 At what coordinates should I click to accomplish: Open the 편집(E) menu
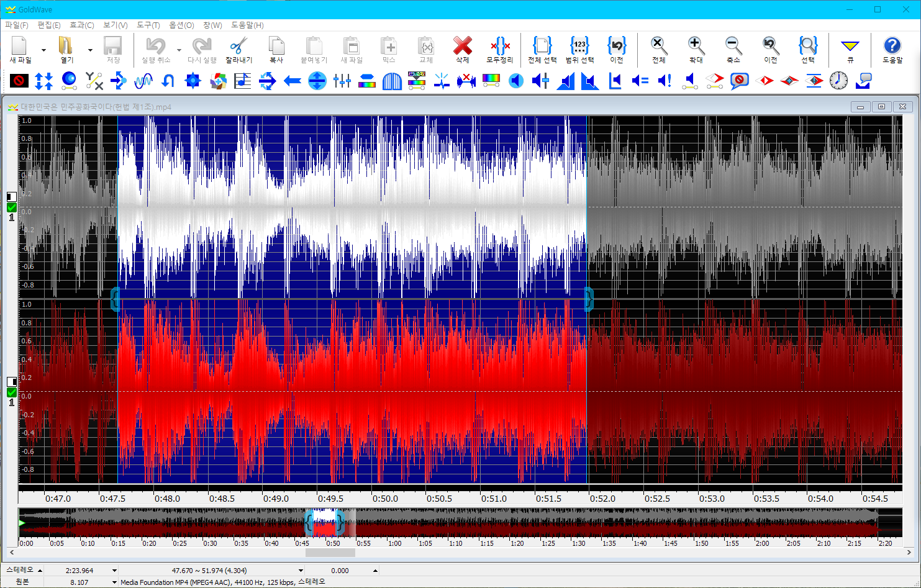pyautogui.click(x=49, y=25)
